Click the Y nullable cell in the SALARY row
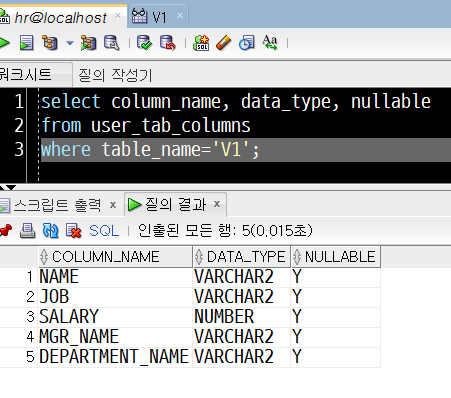Screen dimensions: 451x398 335,317
